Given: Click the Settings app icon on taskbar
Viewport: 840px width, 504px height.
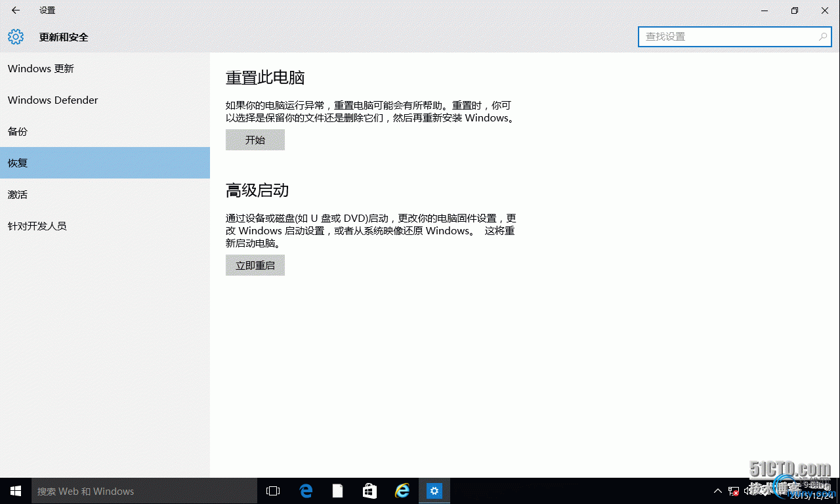Looking at the screenshot, I should coord(434,491).
